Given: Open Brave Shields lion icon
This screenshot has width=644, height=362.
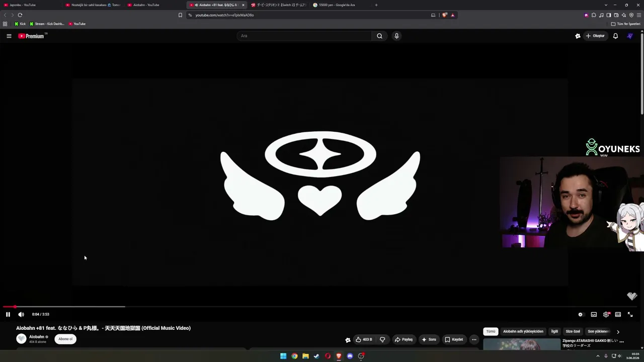Looking at the screenshot, I should pyautogui.click(x=444, y=15).
